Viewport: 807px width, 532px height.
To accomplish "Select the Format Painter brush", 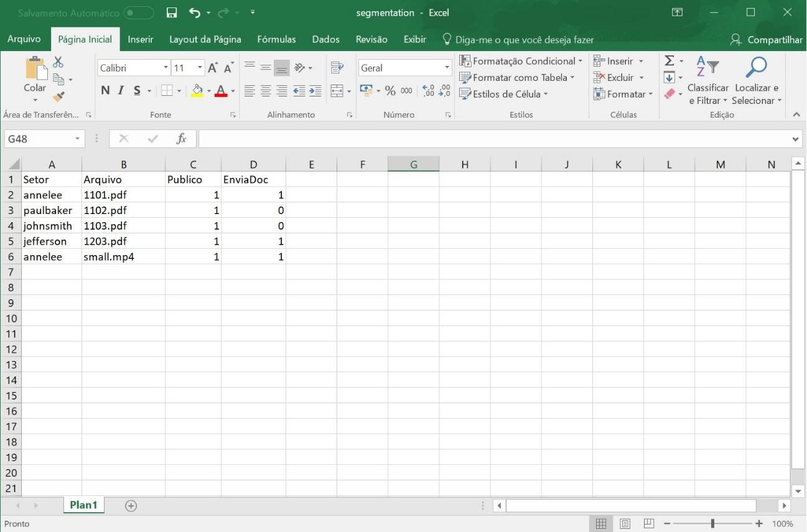I will tap(58, 96).
